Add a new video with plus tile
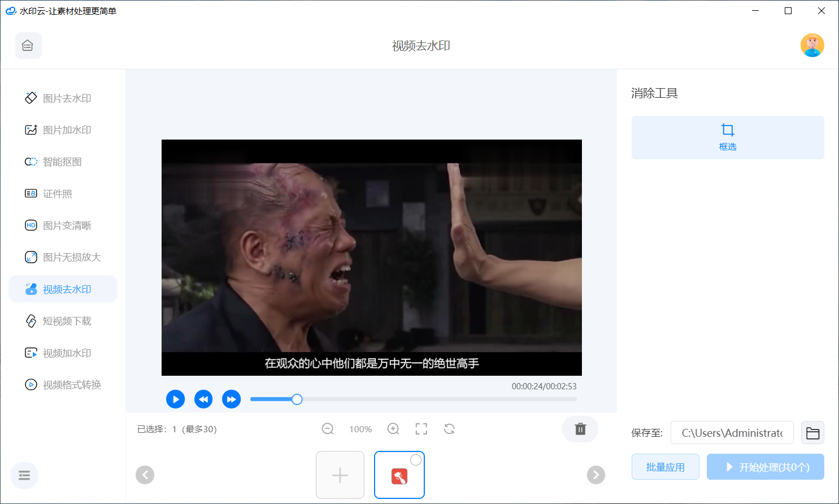 (340, 475)
